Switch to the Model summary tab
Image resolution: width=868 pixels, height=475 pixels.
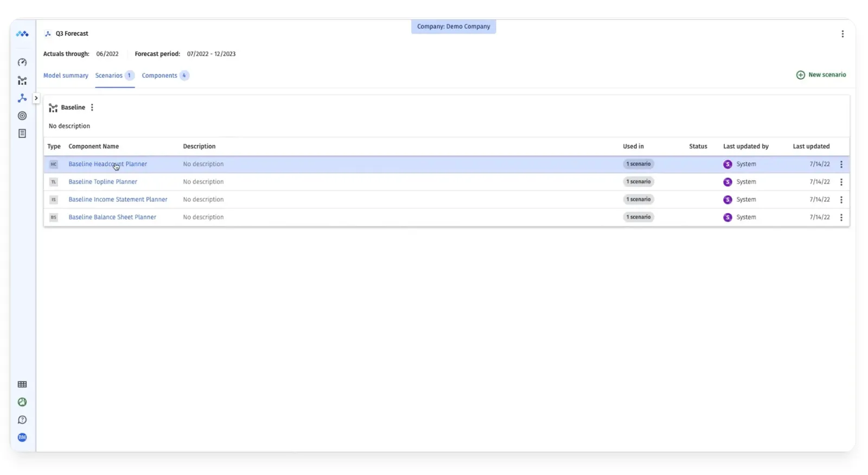coord(66,75)
